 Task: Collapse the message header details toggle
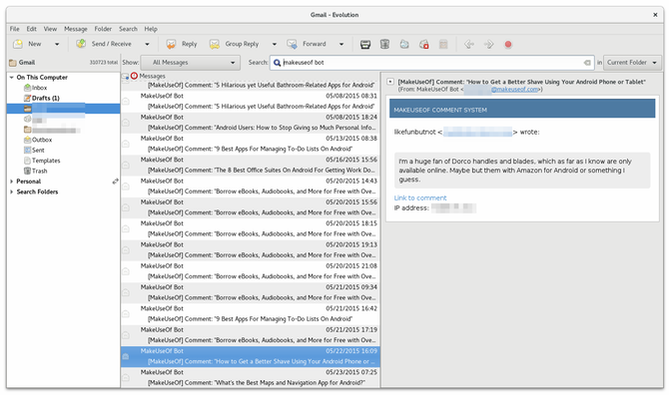pos(390,81)
